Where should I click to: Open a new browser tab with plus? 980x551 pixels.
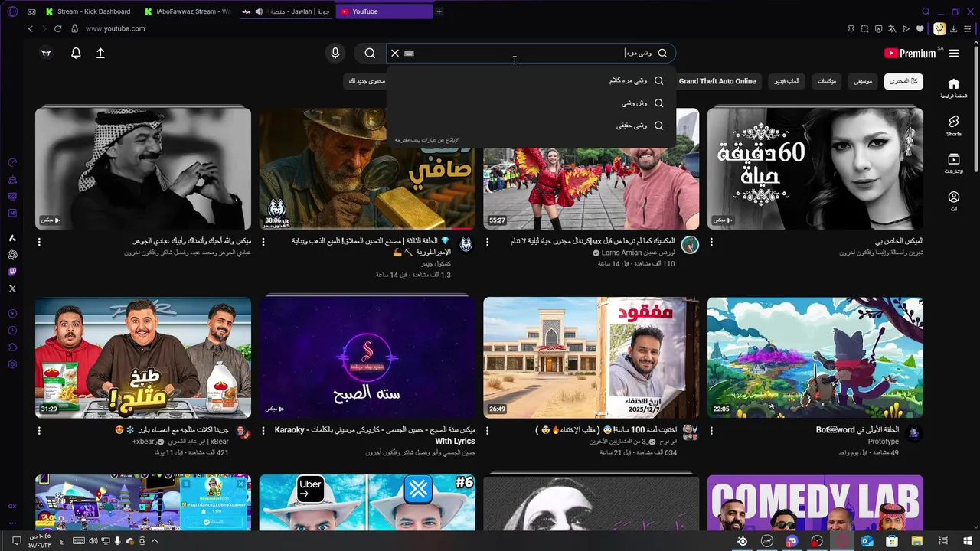(x=439, y=11)
